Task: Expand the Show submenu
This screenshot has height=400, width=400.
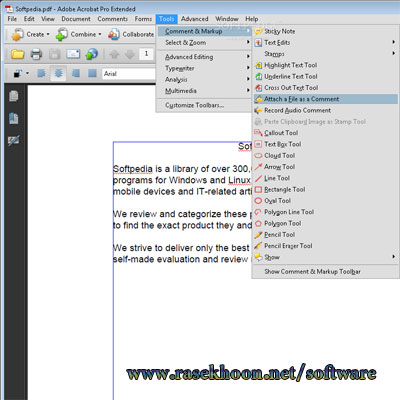Action: point(325,257)
